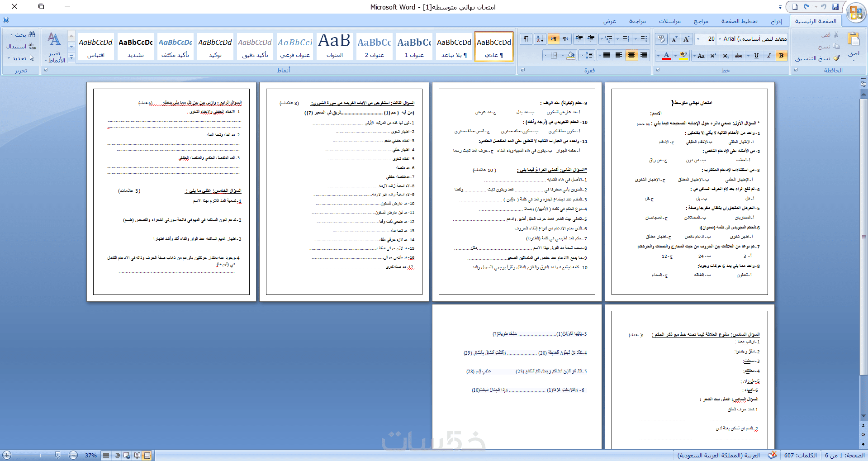This screenshot has height=461, width=868.
Task: Click the zoom slider handle
Action: pyautogui.click(x=57, y=455)
